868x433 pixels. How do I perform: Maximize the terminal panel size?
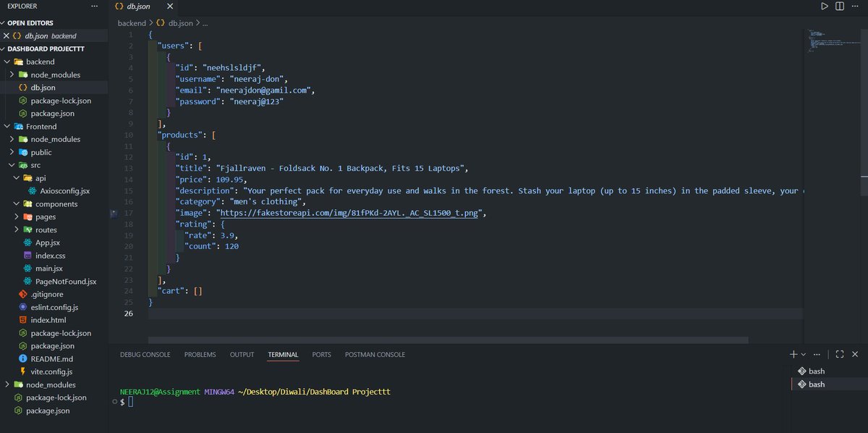tap(840, 354)
